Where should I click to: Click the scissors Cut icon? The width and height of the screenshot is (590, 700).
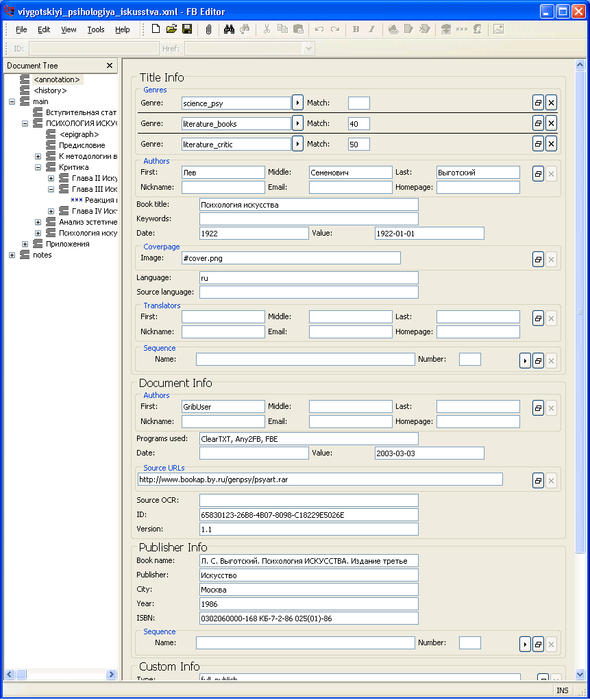pyautogui.click(x=267, y=29)
